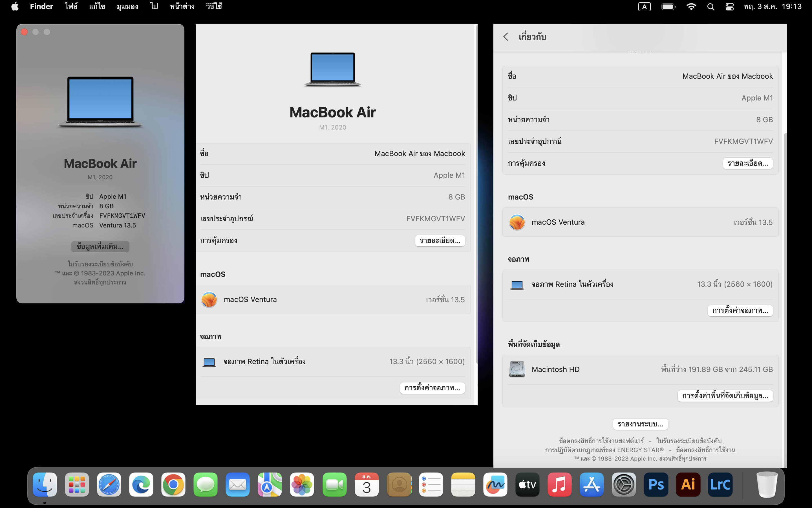Open Control Center in menu bar

(729, 7)
